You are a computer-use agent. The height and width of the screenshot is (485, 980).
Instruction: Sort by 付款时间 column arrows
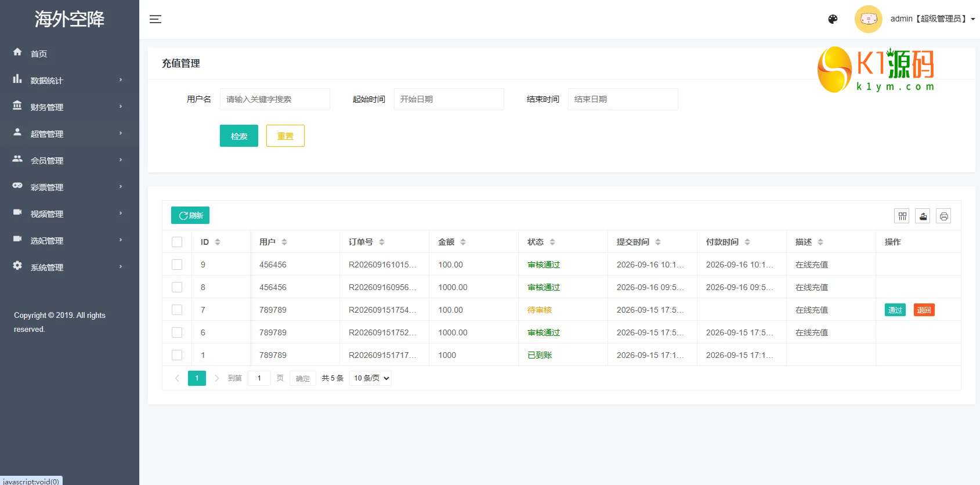747,242
